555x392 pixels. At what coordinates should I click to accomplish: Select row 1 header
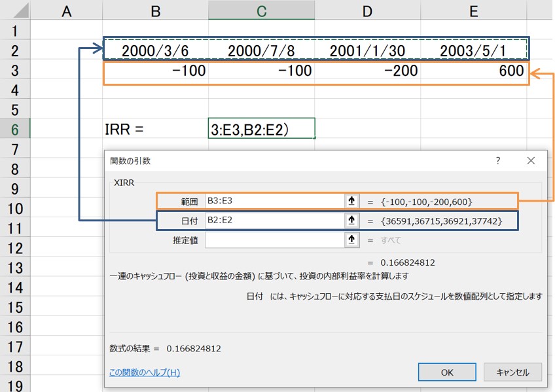[15, 30]
